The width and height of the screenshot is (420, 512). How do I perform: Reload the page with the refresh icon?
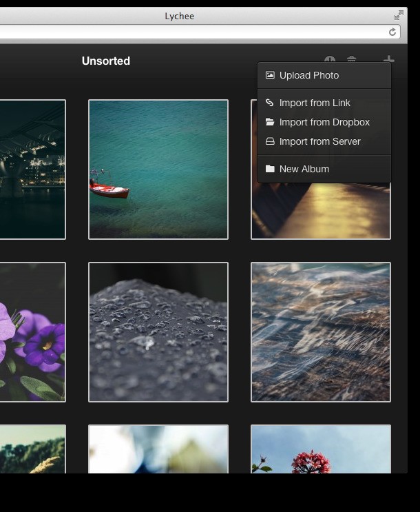(392, 32)
